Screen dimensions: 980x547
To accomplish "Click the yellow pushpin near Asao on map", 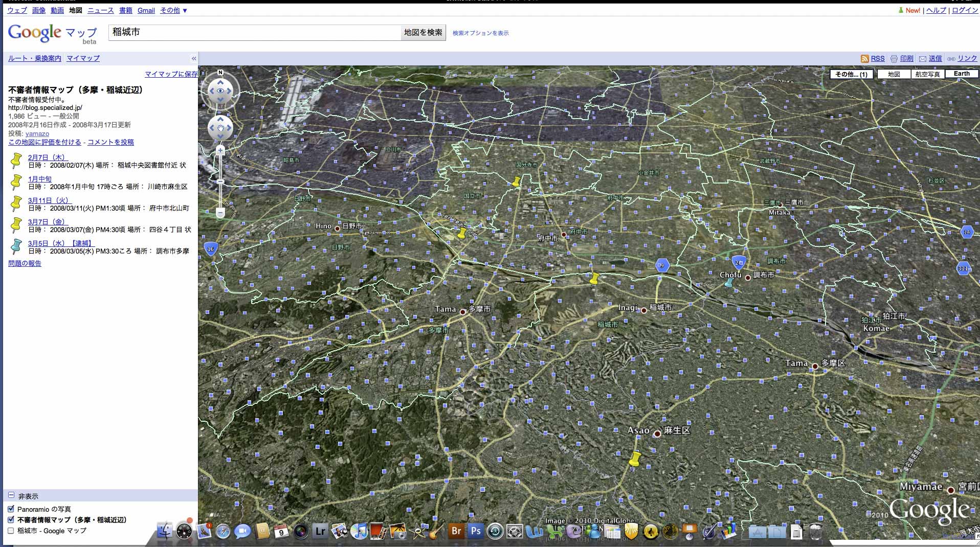I will click(634, 459).
